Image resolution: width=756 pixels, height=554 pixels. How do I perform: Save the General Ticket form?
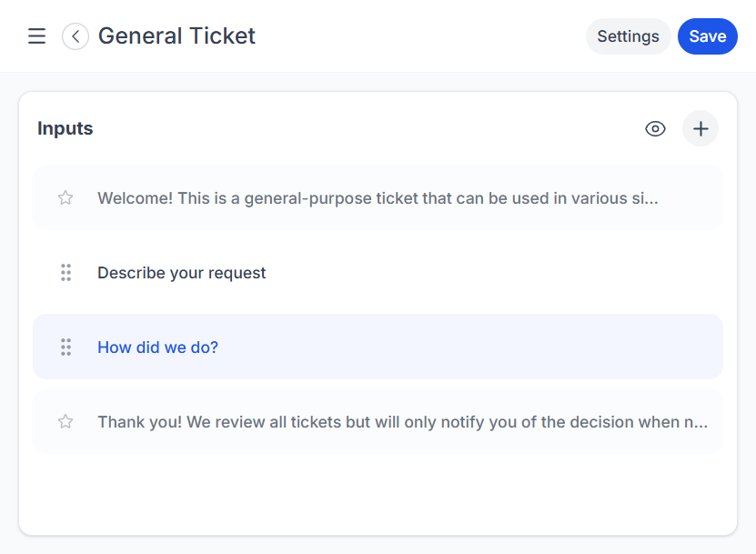pyautogui.click(x=707, y=36)
